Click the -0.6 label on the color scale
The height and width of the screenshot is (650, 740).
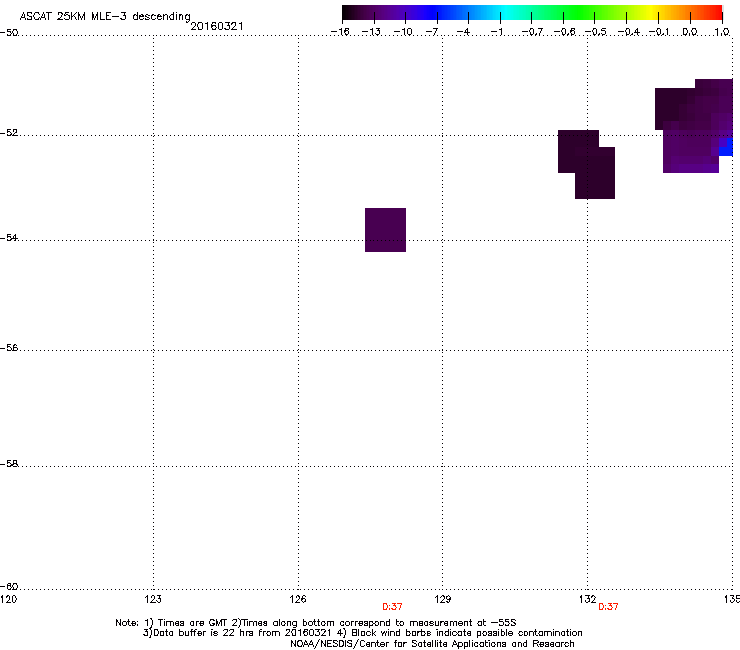564,32
